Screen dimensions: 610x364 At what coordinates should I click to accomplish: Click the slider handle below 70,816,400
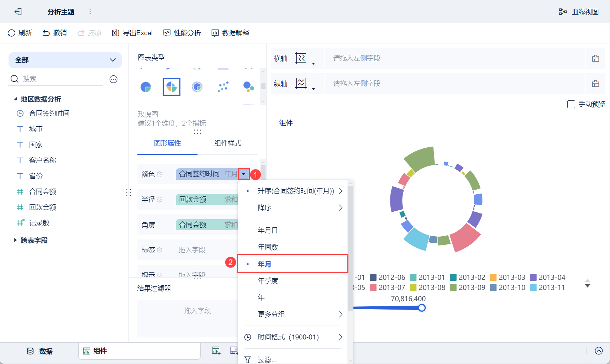click(x=422, y=308)
